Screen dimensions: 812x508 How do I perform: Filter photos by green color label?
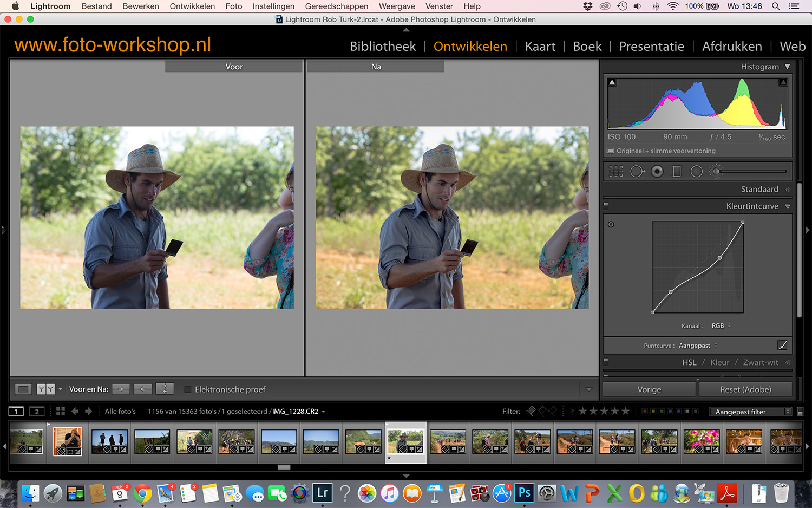point(662,412)
